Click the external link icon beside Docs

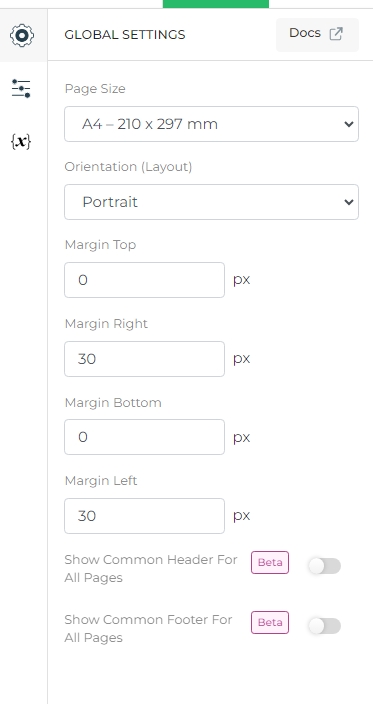coord(336,34)
